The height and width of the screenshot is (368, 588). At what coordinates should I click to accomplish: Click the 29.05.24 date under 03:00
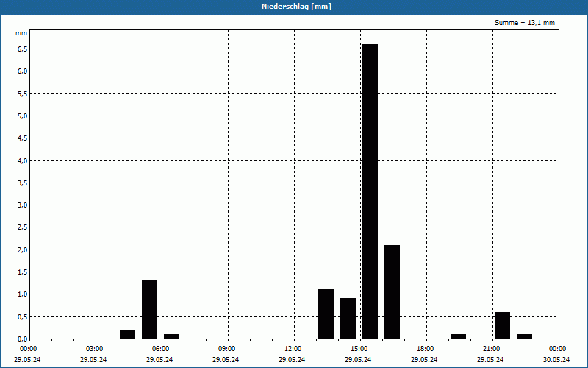pyautogui.click(x=93, y=360)
